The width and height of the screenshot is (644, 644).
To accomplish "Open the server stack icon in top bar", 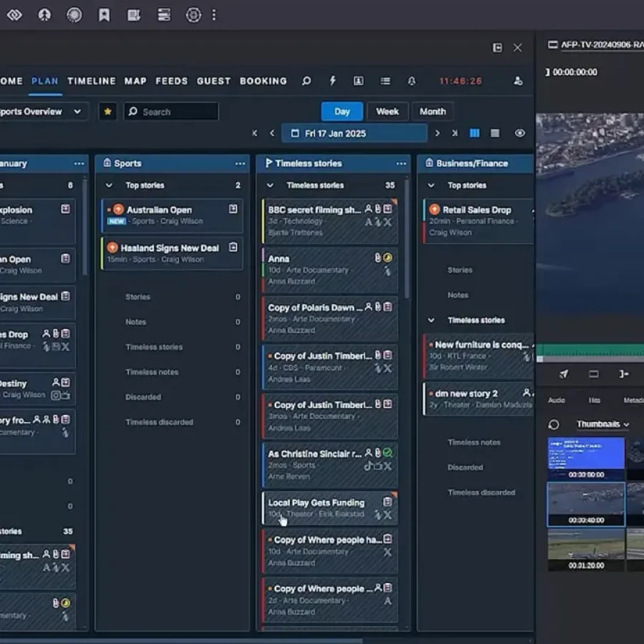I will (164, 15).
